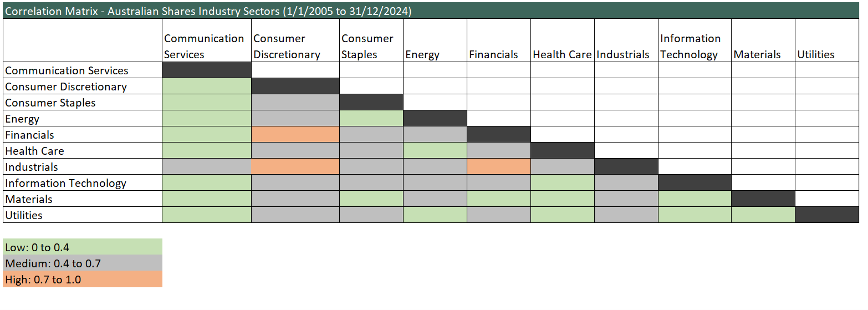Click the gray Medium: 0.4 to 0.7 legend swatch
Viewport: 868px width, 310px height.
pos(82,263)
